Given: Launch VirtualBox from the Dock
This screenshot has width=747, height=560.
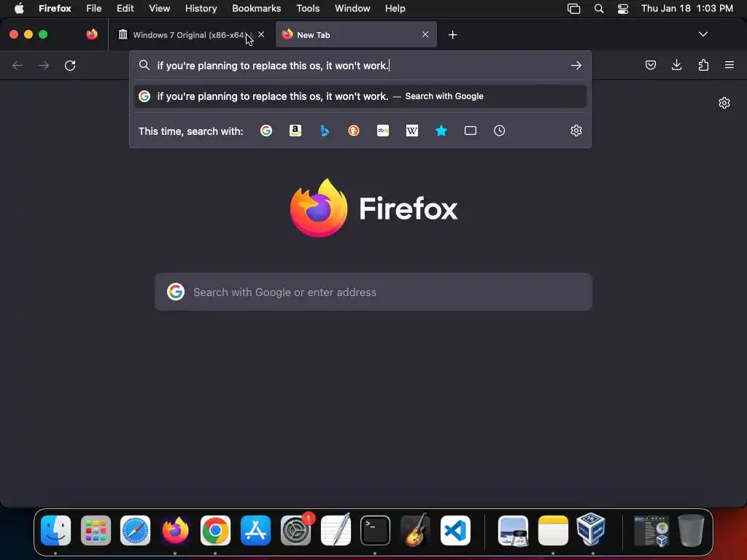Looking at the screenshot, I should click(x=591, y=529).
